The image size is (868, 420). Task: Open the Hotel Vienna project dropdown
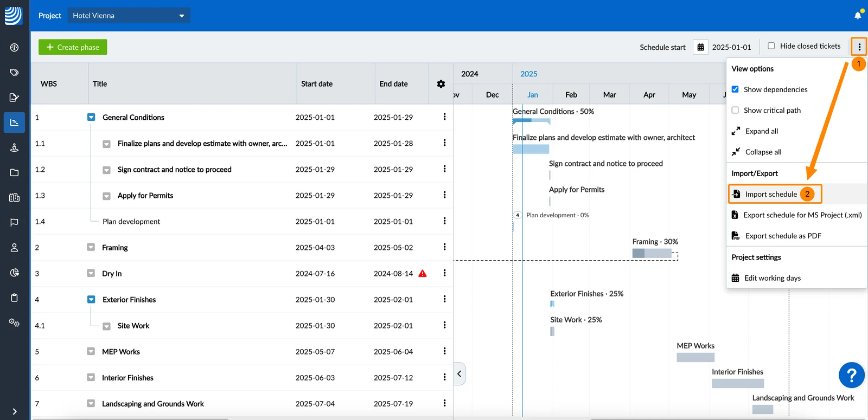(x=129, y=16)
